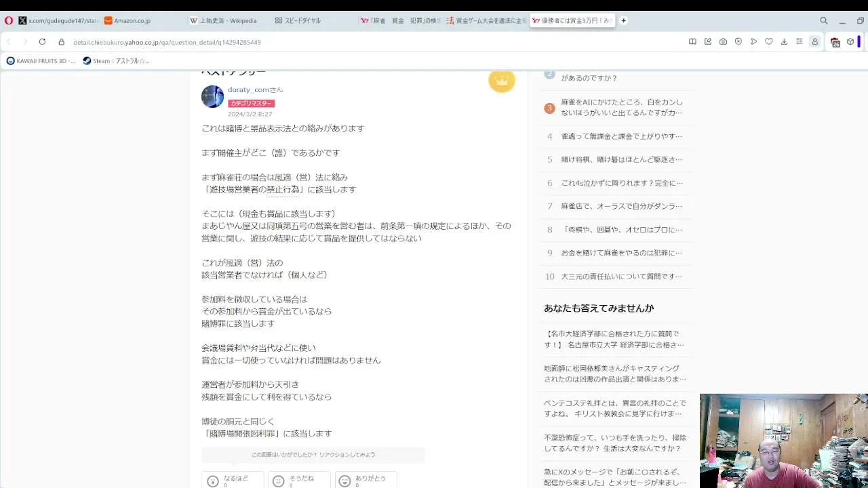
Task: Open reader mode book icon
Action: coord(692,42)
